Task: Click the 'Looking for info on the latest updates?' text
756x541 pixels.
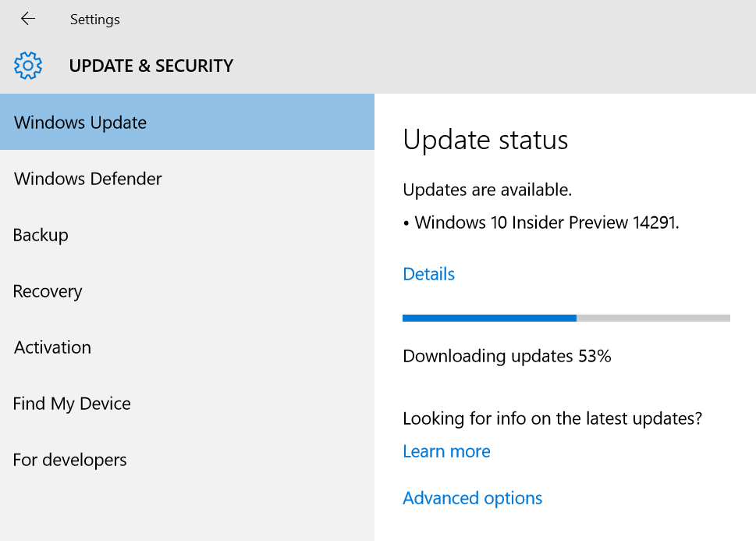Action: (x=552, y=418)
